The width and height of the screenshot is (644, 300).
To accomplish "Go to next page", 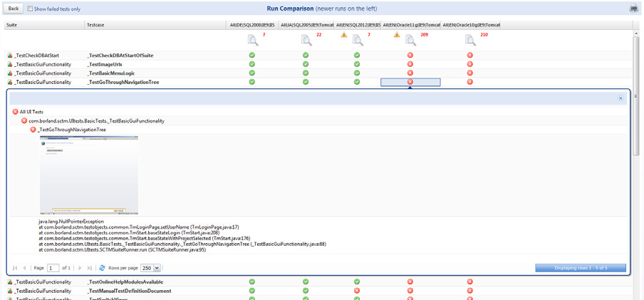I will [80, 268].
